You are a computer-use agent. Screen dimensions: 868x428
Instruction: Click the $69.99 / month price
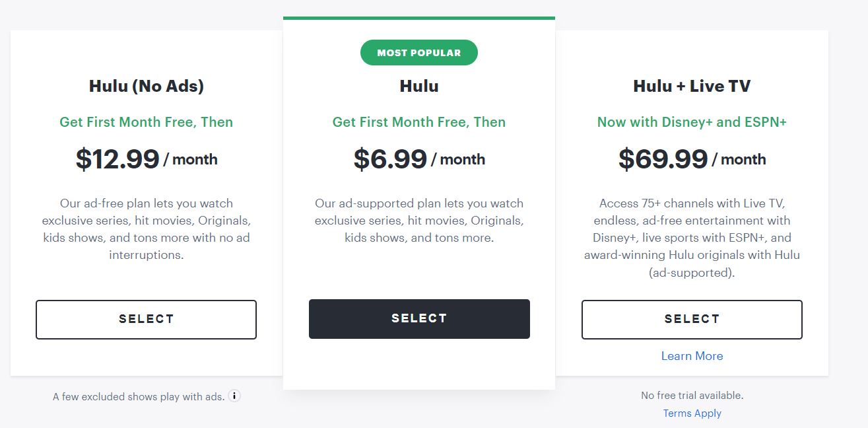692,159
